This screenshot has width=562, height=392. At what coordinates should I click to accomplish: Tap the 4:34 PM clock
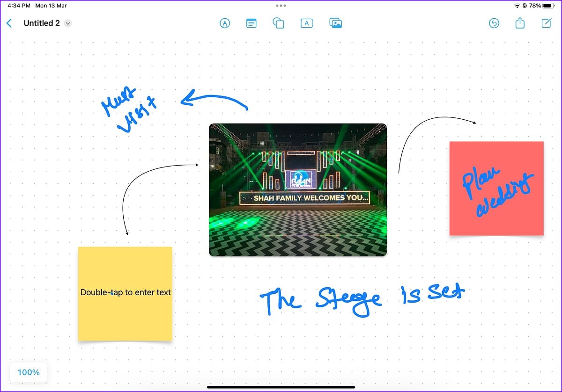(19, 6)
